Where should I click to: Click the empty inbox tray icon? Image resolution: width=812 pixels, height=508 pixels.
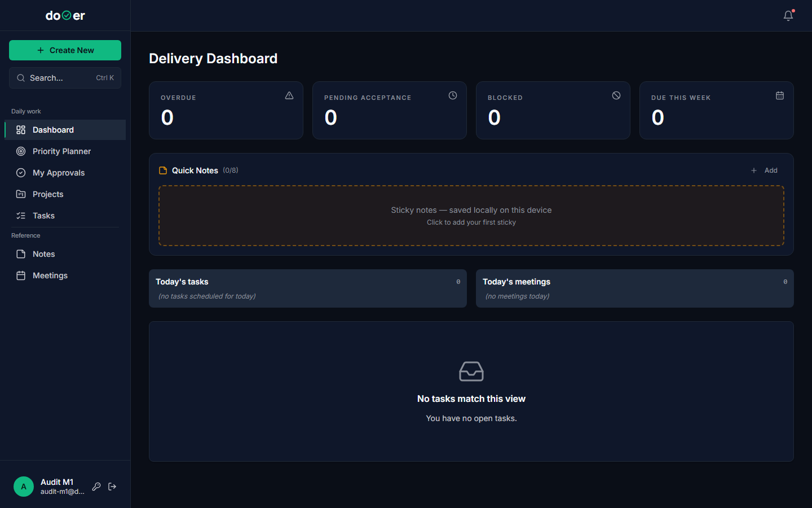coord(471,371)
